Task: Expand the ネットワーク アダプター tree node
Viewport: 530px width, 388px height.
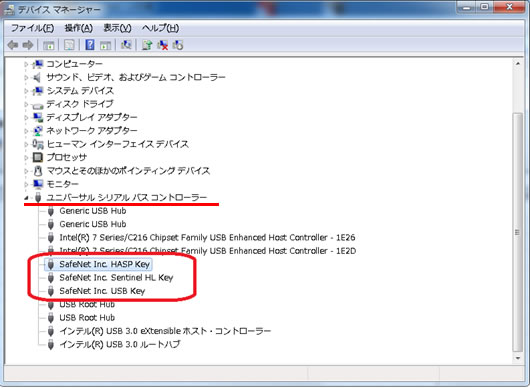Action: pos(26,131)
